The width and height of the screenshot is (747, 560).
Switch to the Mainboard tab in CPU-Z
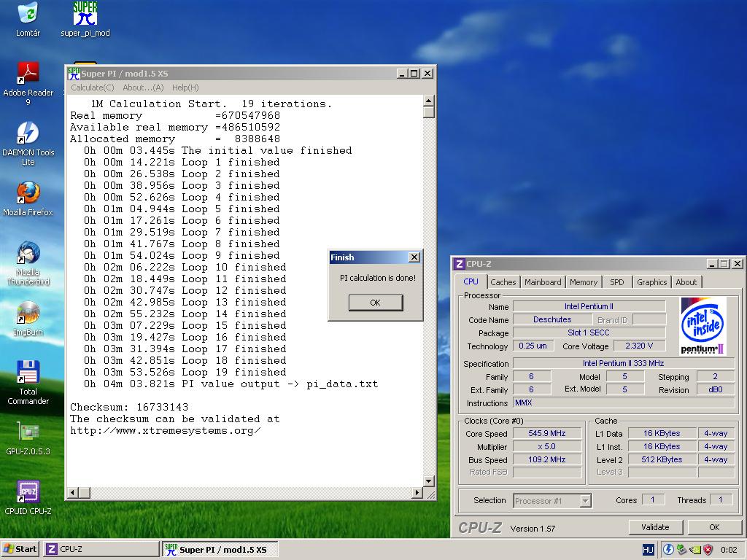coord(543,282)
